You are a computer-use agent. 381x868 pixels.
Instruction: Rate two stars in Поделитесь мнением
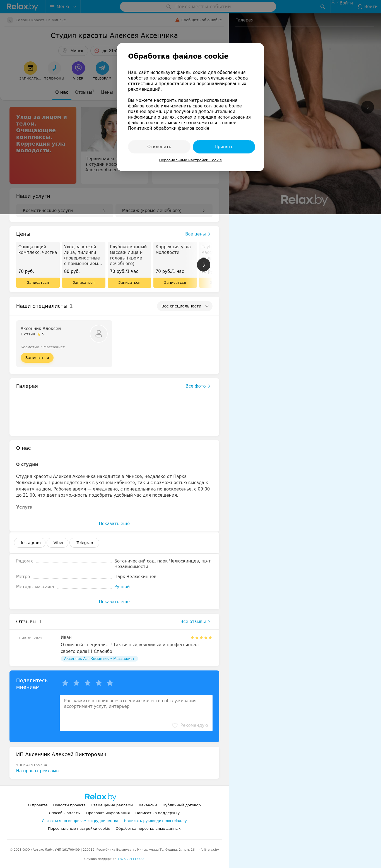tap(76, 683)
